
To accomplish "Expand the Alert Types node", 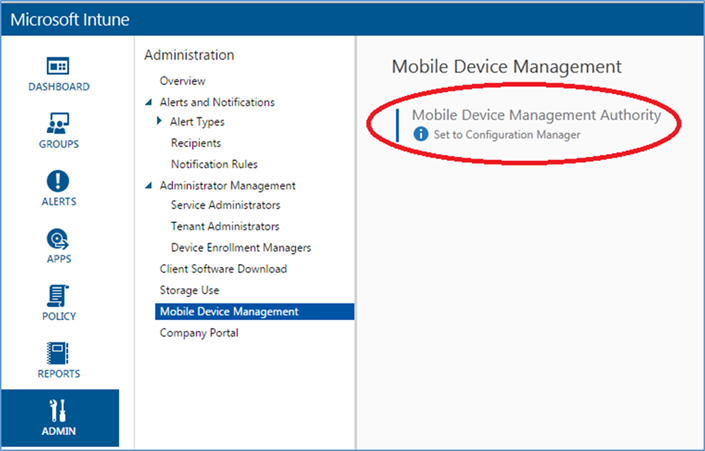I will click(159, 121).
